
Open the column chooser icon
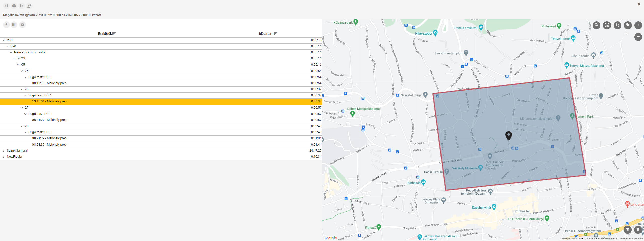point(14,25)
